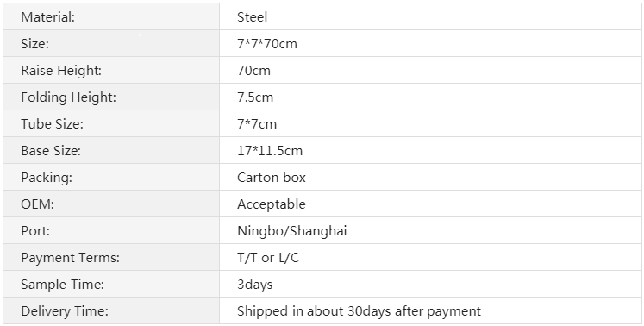Click the Tube Size label
Screen dimensions: 644x326
tap(53, 123)
